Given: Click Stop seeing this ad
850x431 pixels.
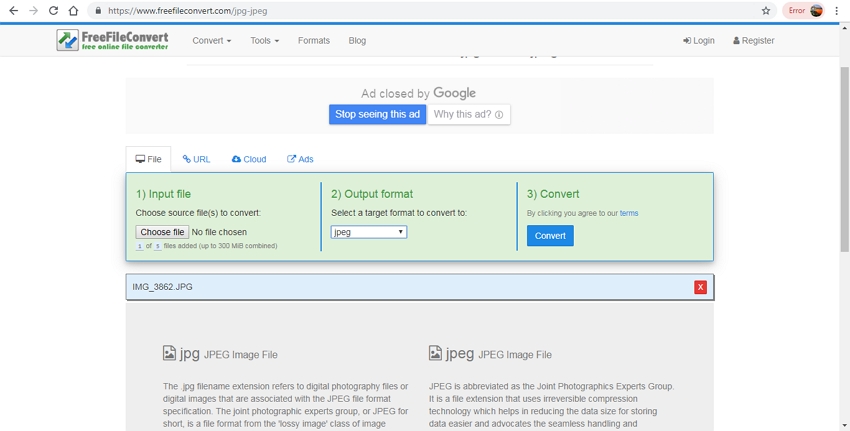Looking at the screenshot, I should pos(377,114).
